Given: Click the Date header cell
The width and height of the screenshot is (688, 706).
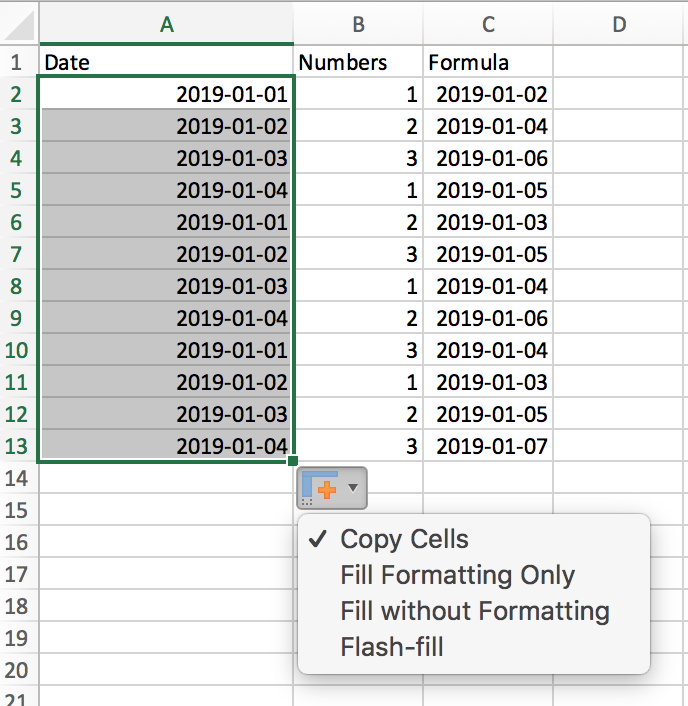Looking at the screenshot, I should (x=166, y=62).
